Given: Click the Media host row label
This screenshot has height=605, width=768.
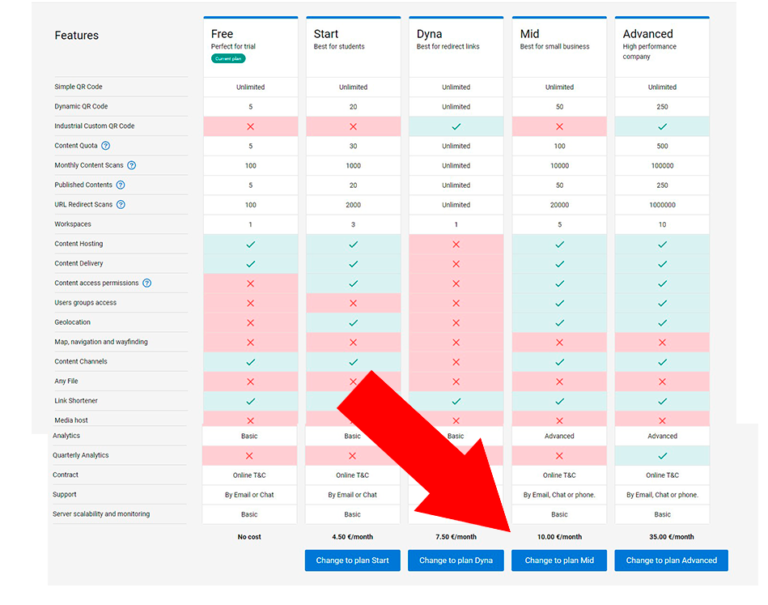Looking at the screenshot, I should click(x=71, y=420).
